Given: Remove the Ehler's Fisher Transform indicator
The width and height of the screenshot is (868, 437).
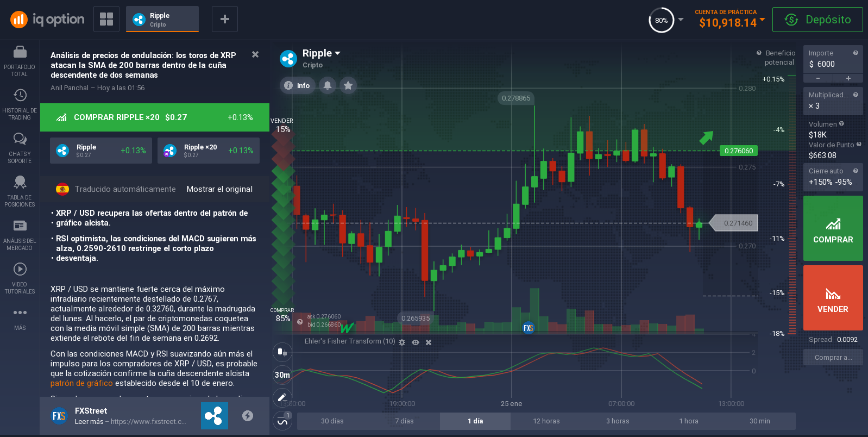Looking at the screenshot, I should [429, 342].
